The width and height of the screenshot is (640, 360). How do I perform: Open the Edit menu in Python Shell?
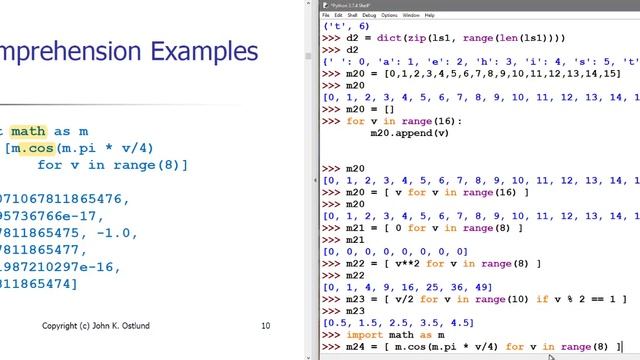[x=338, y=15]
